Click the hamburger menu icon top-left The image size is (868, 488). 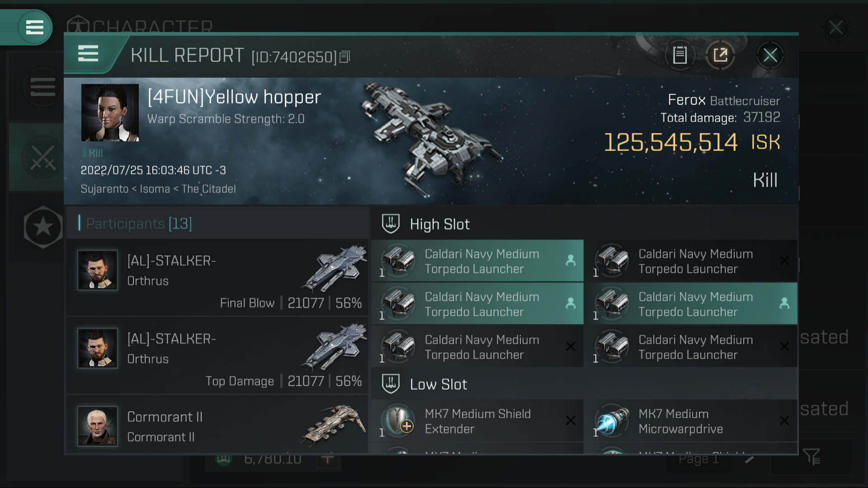point(33,27)
